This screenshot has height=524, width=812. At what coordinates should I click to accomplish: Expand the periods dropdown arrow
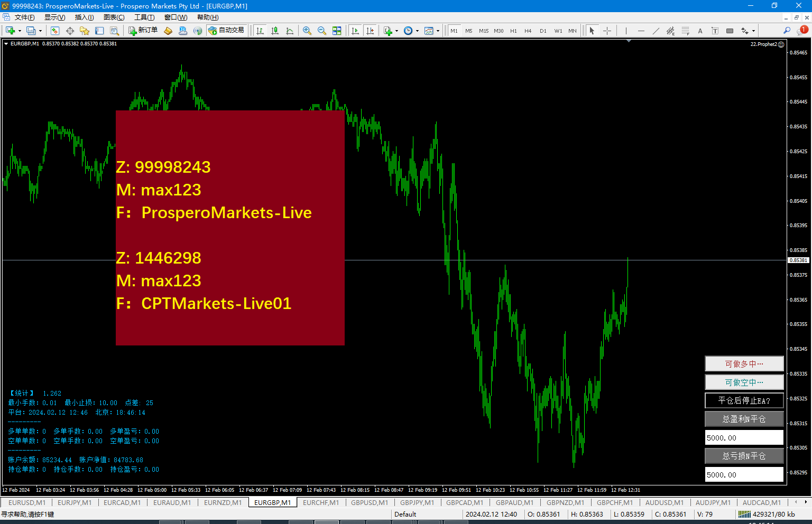pos(417,31)
